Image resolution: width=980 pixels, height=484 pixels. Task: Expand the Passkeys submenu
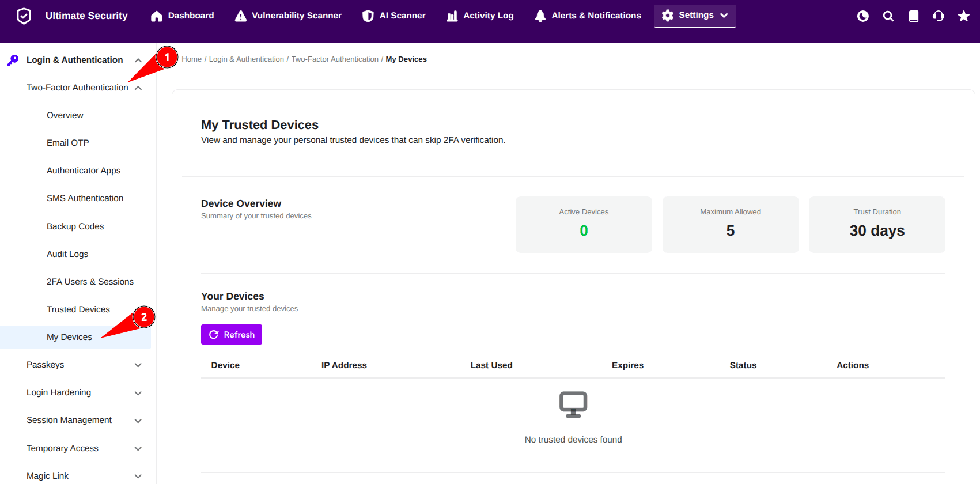[138, 365]
